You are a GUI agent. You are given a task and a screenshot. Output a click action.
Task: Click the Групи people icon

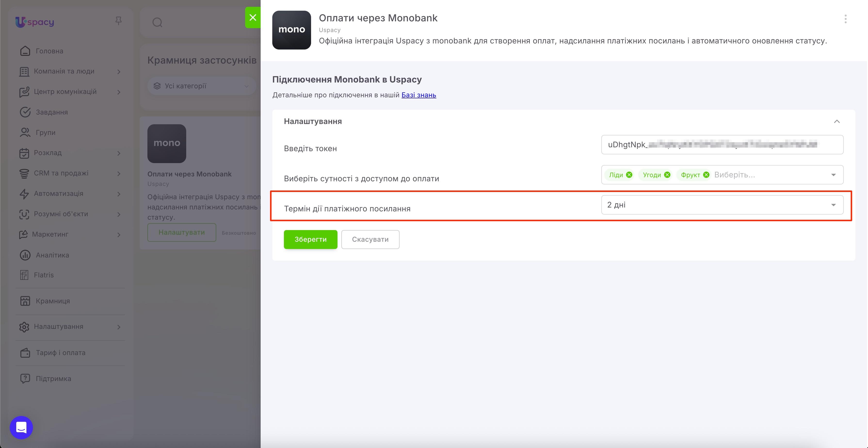25,133
